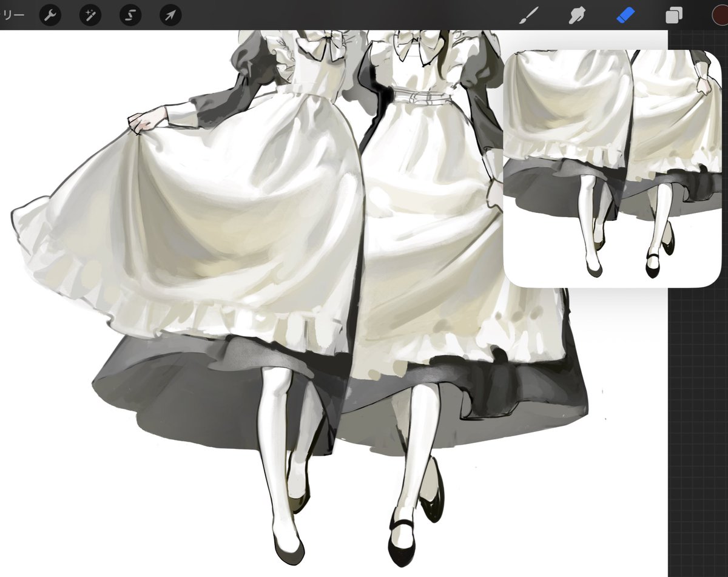Tap the floating reference image window
Viewport: 728px width, 577px height.
click(613, 168)
